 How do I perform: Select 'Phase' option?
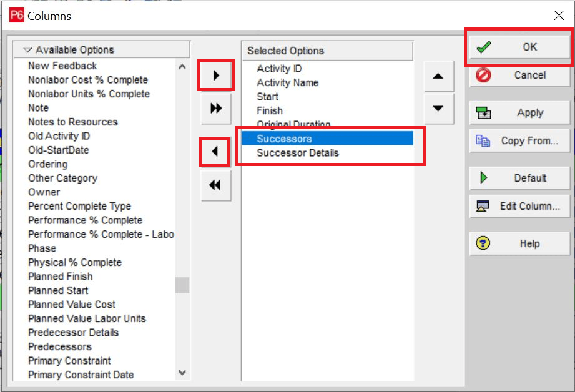[x=42, y=248]
